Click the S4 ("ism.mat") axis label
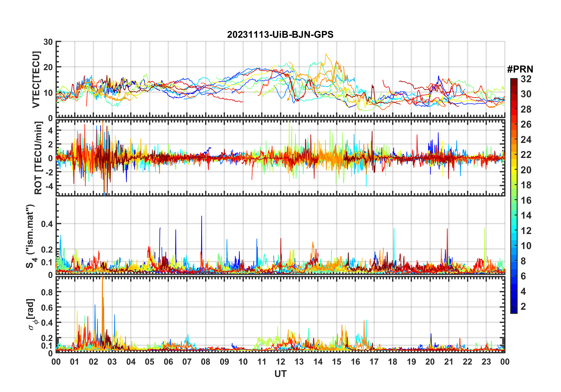 pyautogui.click(x=31, y=236)
